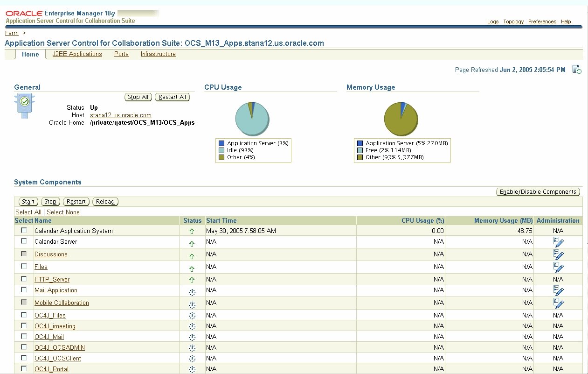Open Mail Application administration icon
588x374 pixels.
pyautogui.click(x=558, y=290)
